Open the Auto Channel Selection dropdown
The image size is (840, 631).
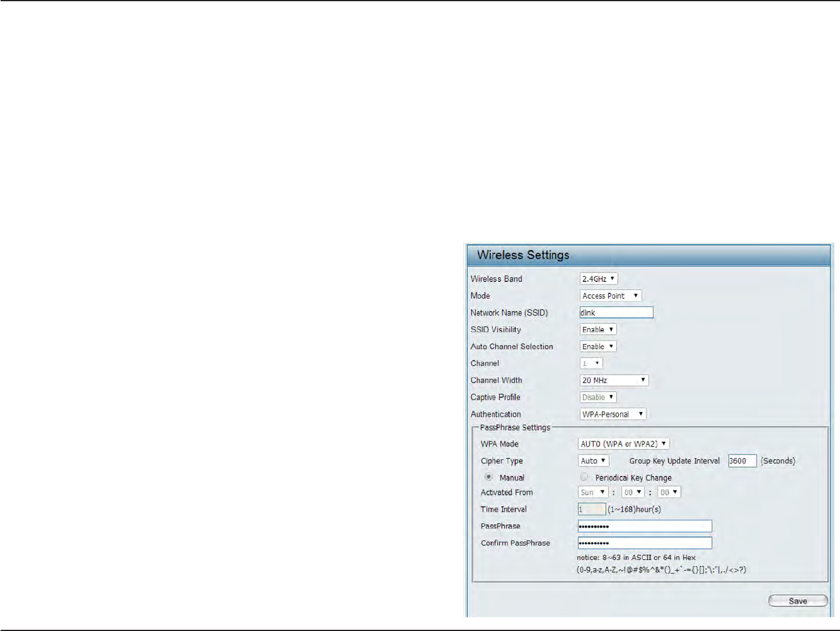(598, 347)
